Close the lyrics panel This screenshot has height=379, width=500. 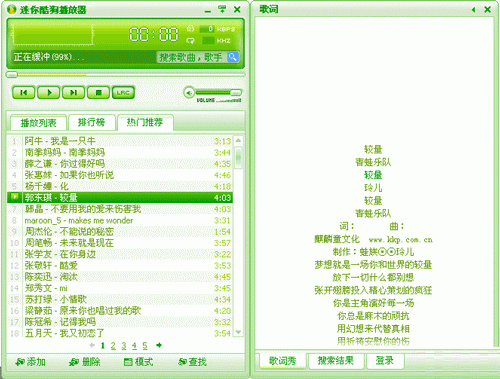coord(487,9)
